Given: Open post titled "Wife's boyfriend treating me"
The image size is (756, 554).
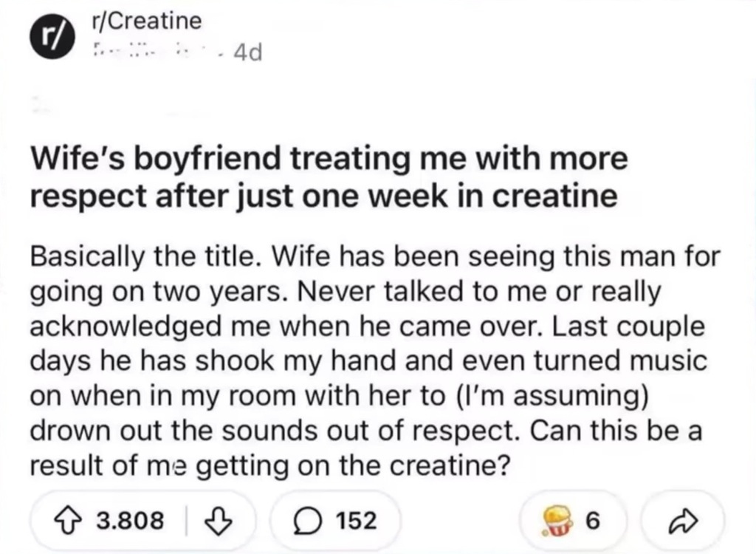Looking at the screenshot, I should (328, 159).
